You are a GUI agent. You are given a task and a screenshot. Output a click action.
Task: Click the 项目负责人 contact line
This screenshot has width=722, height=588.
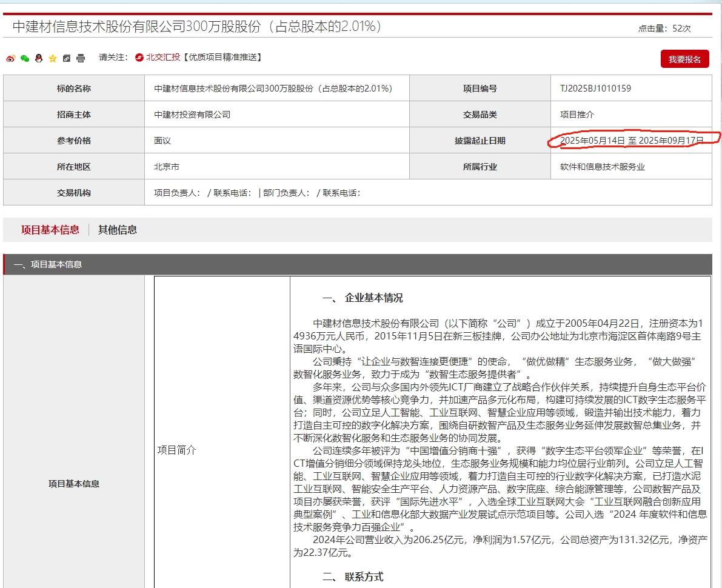click(256, 193)
